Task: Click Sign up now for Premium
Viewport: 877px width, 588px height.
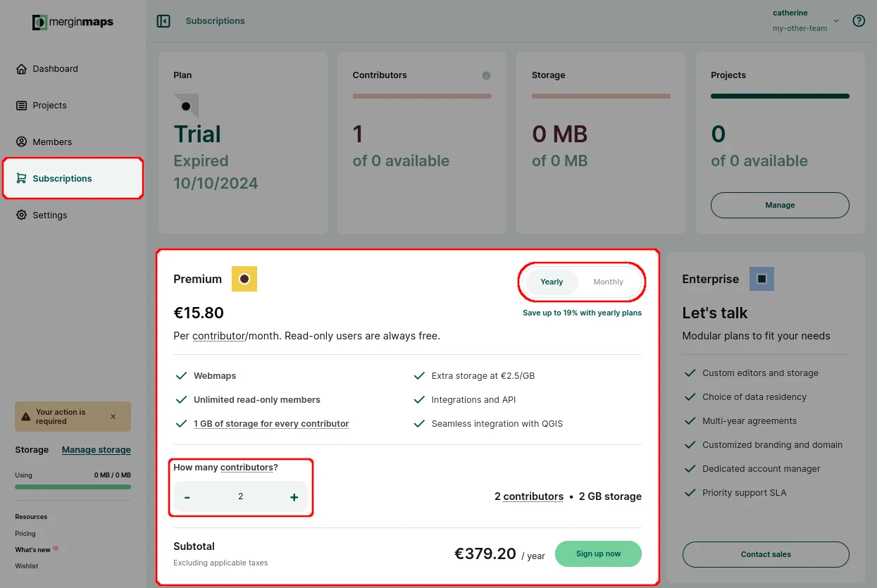Action: tap(598, 553)
